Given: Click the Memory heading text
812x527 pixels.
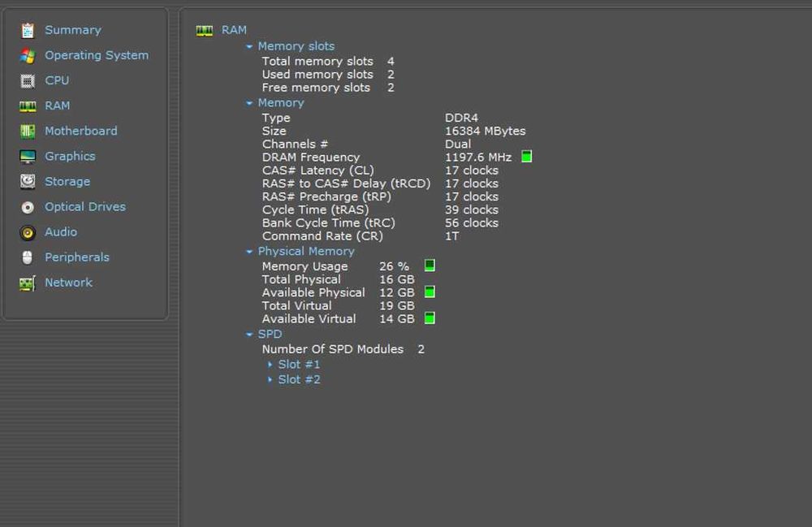Looking at the screenshot, I should (x=281, y=103).
